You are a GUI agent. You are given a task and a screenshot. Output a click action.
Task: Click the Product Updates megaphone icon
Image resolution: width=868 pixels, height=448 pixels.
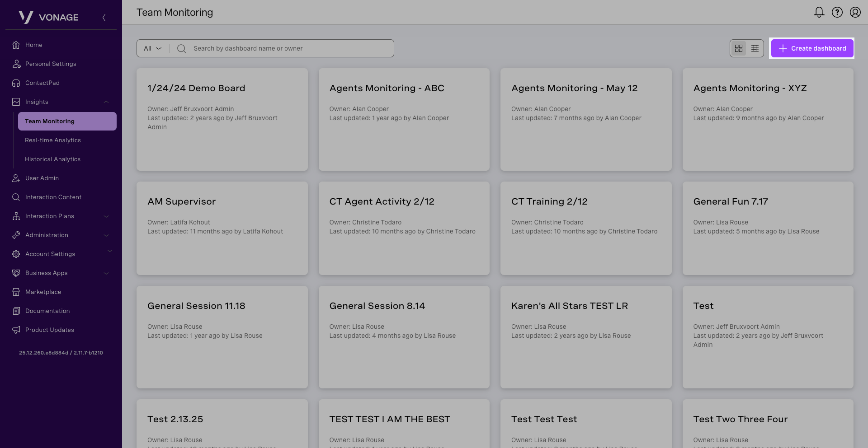click(16, 330)
